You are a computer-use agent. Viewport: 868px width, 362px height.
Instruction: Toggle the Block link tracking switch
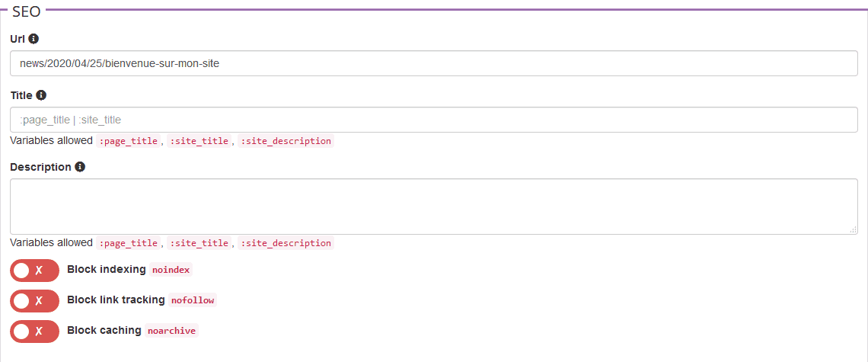click(x=34, y=301)
